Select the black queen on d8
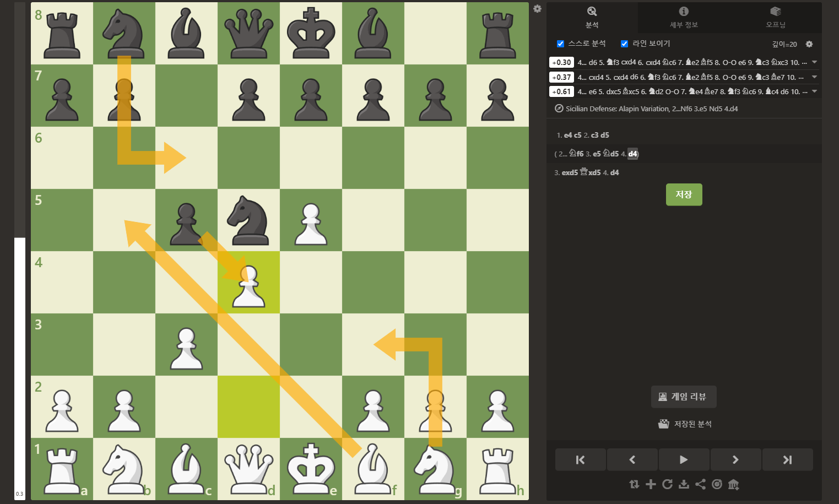Image resolution: width=839 pixels, height=504 pixels. click(248, 33)
